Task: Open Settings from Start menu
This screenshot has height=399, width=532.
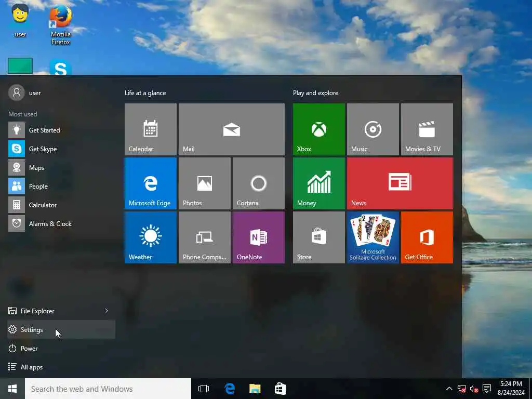Action: point(61,329)
